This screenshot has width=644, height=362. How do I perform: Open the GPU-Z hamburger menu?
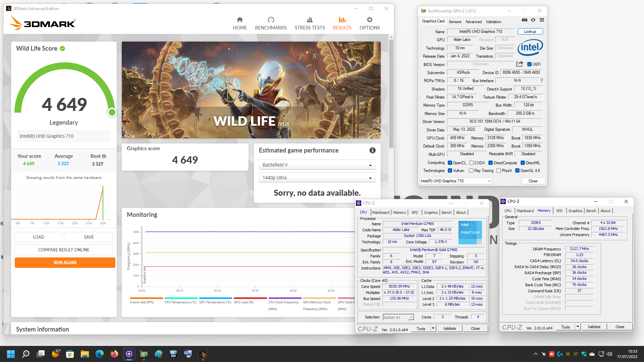click(542, 20)
